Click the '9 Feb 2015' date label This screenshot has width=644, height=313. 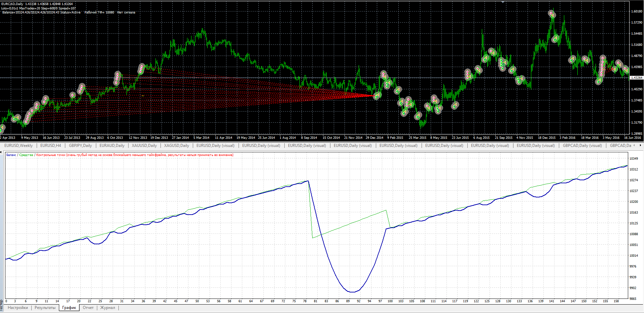(395, 138)
